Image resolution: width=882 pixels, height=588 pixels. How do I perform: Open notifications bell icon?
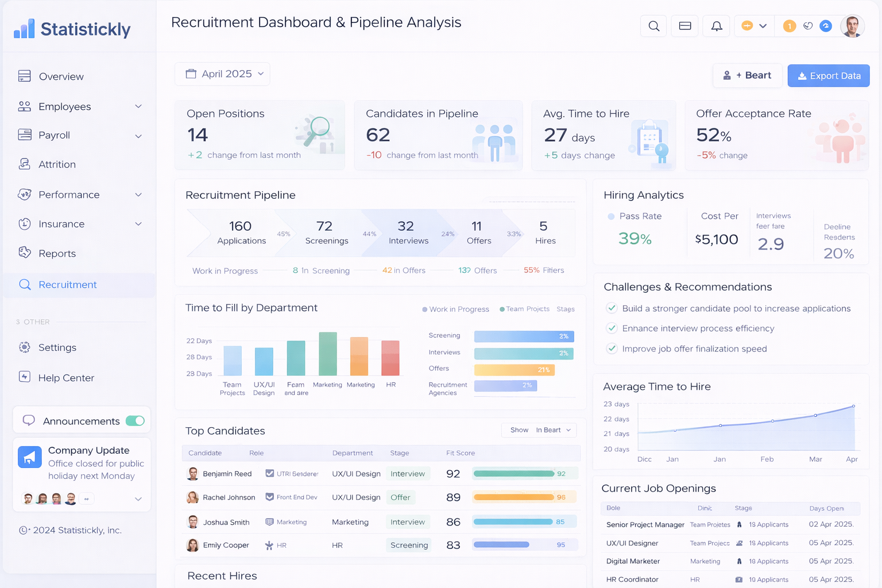pyautogui.click(x=717, y=26)
